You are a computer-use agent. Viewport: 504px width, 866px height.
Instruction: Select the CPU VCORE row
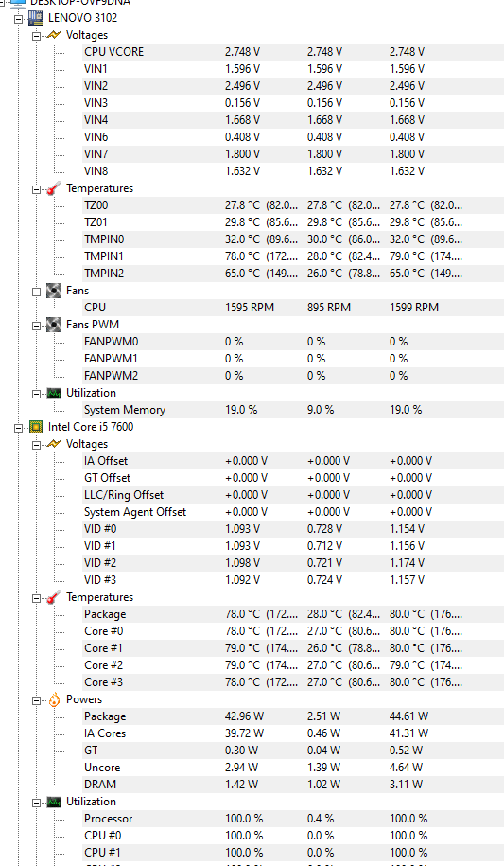pyautogui.click(x=292, y=52)
